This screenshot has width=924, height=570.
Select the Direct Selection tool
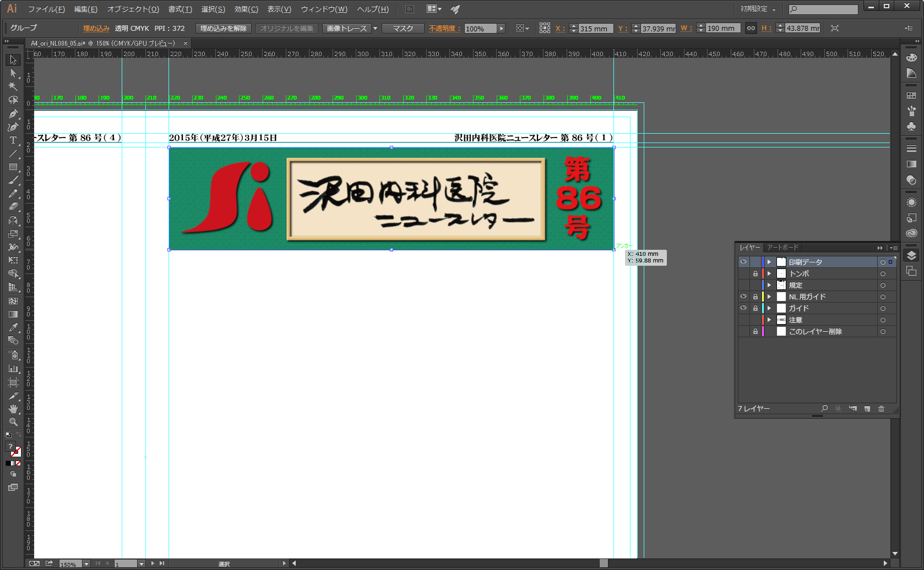point(13,73)
